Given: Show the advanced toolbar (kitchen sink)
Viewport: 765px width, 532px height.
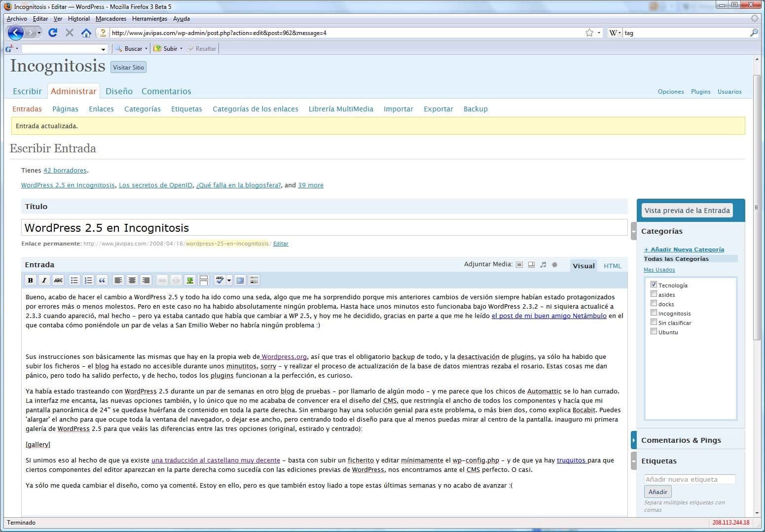Looking at the screenshot, I should pos(254,281).
